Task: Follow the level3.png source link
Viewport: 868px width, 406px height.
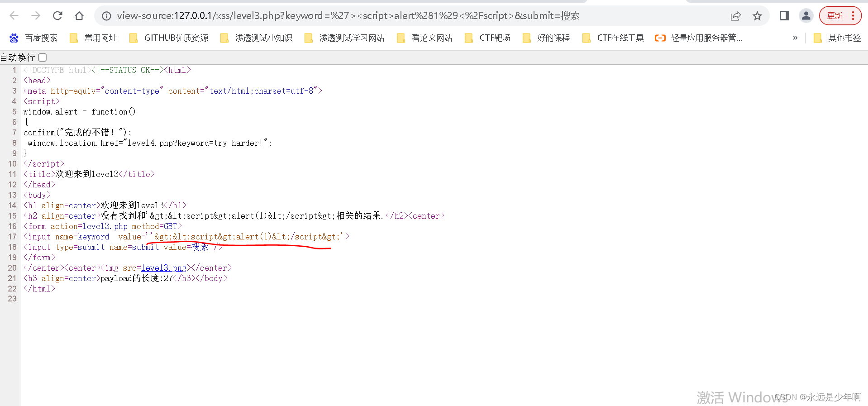Action: (x=164, y=268)
